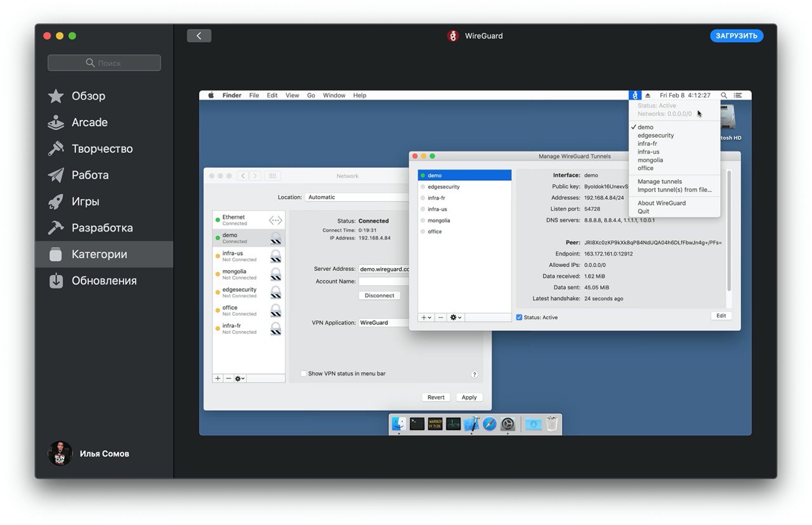The image size is (812, 525).
Task: Click the eject icon in the menu bar
Action: [x=648, y=95]
